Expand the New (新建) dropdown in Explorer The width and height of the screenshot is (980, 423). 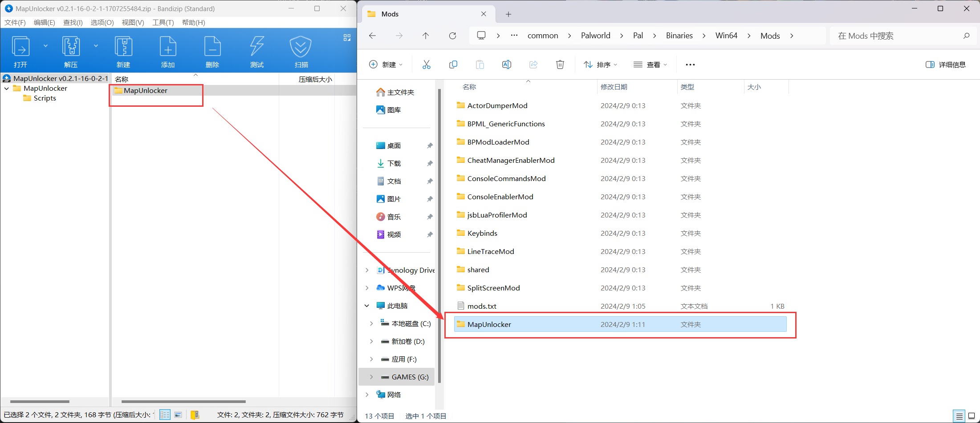[386, 64]
